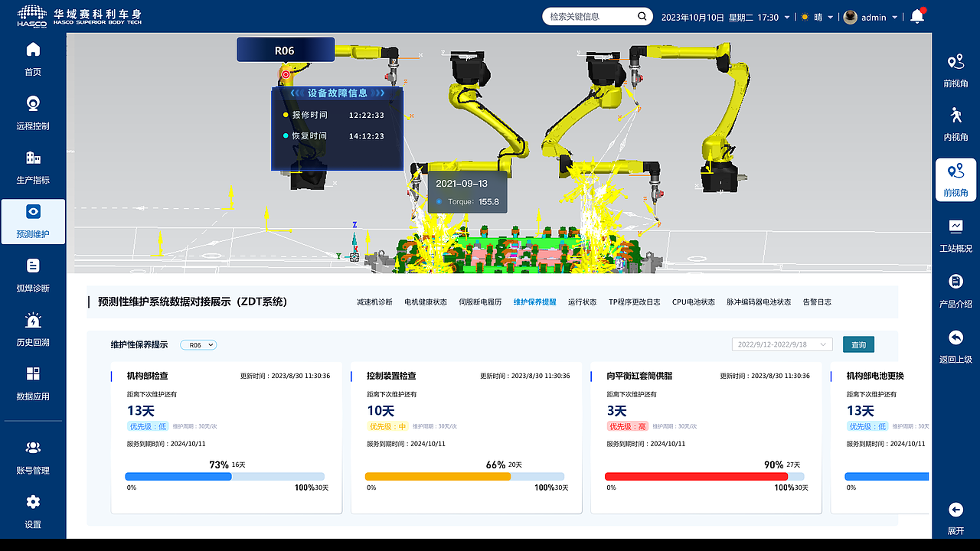Open 设置 settings gear icon
The height and width of the screenshot is (551, 980).
tap(33, 502)
